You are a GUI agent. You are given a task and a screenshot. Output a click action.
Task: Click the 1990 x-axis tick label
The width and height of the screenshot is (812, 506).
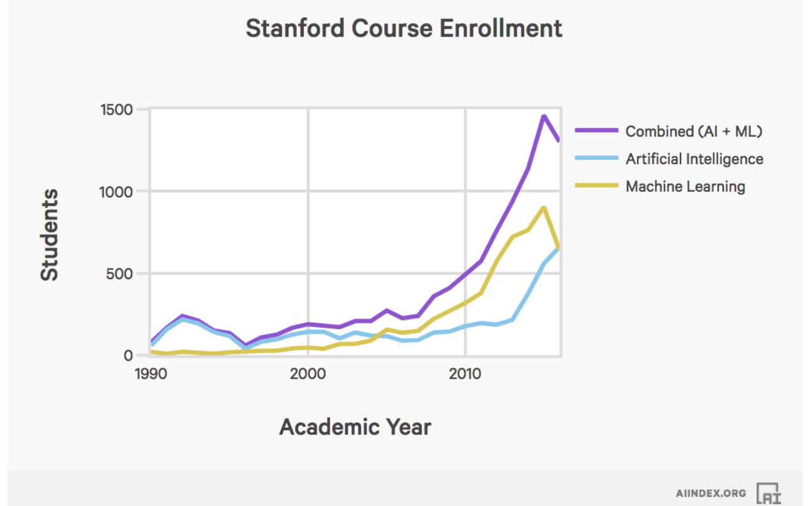pyautogui.click(x=151, y=374)
